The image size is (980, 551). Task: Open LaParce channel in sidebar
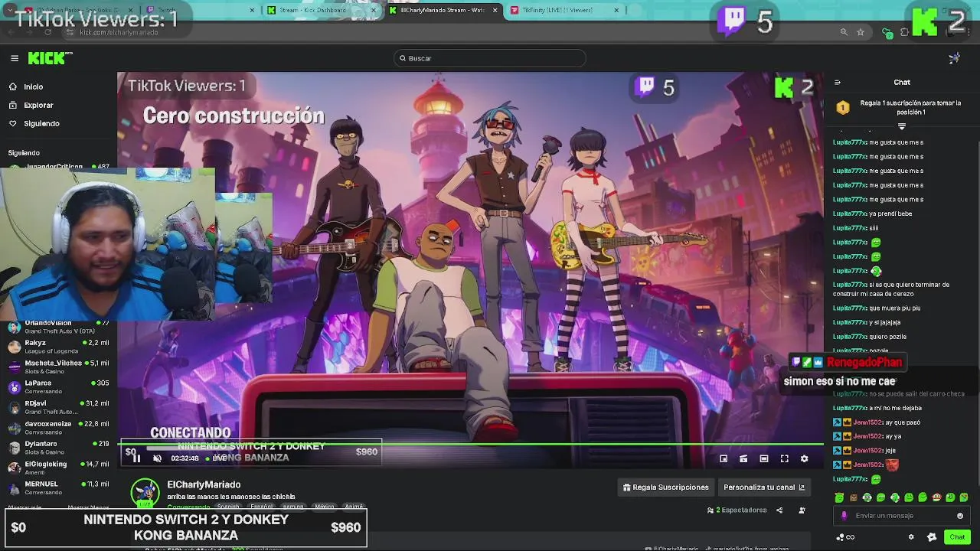57,386
